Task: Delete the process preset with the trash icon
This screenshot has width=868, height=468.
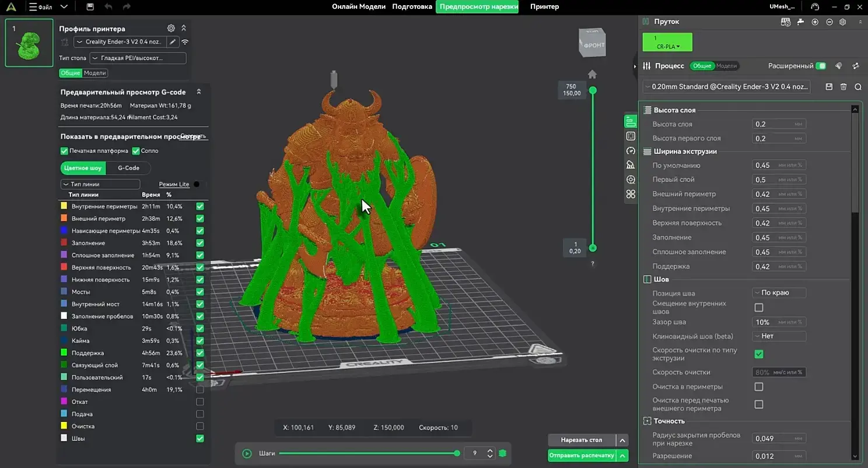Action: [843, 87]
